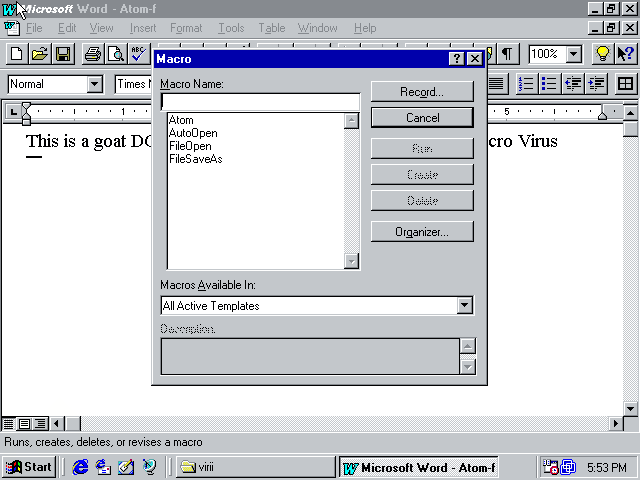
Task: Expand the Macros Available In dropdown
Action: (464, 305)
